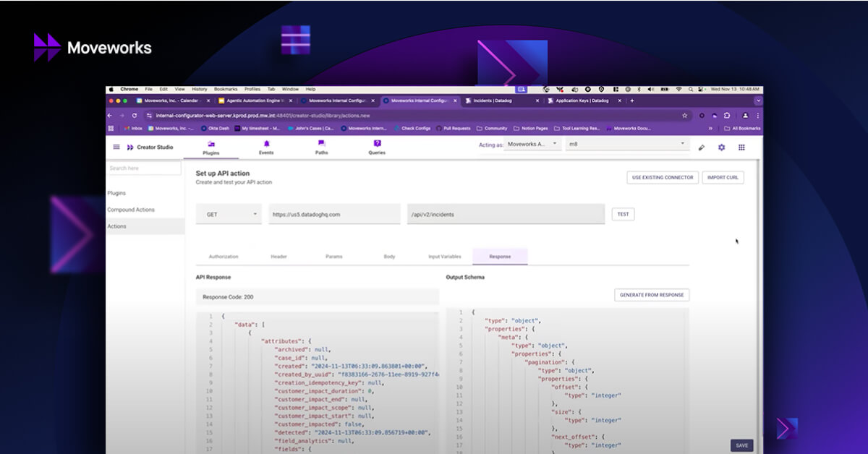The image size is (868, 454).
Task: Click the /api/v2/incidents endpoint path field
Action: [505, 214]
